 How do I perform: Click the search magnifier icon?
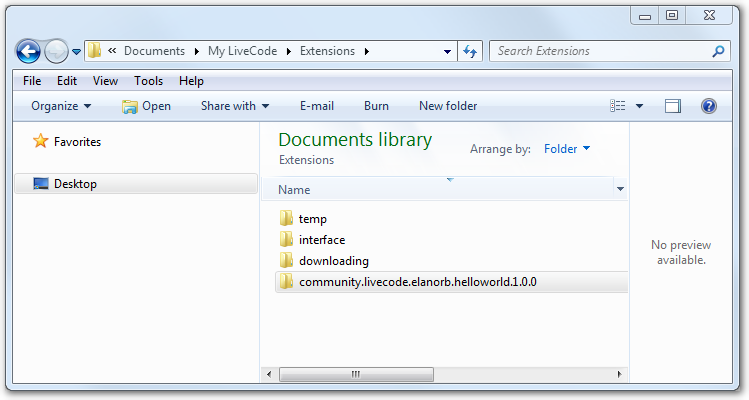pos(718,51)
